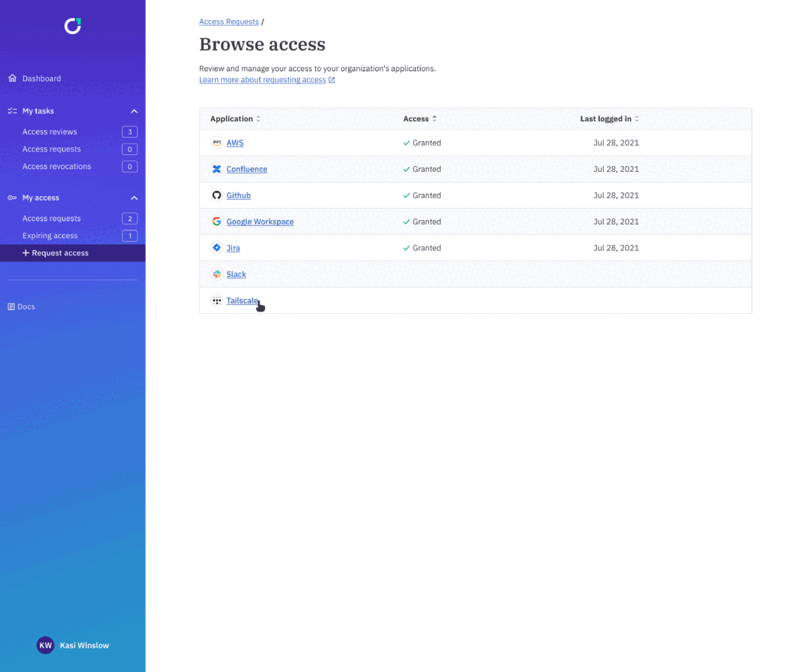The image size is (805, 672).
Task: Sort table by Application column
Action: (x=258, y=119)
